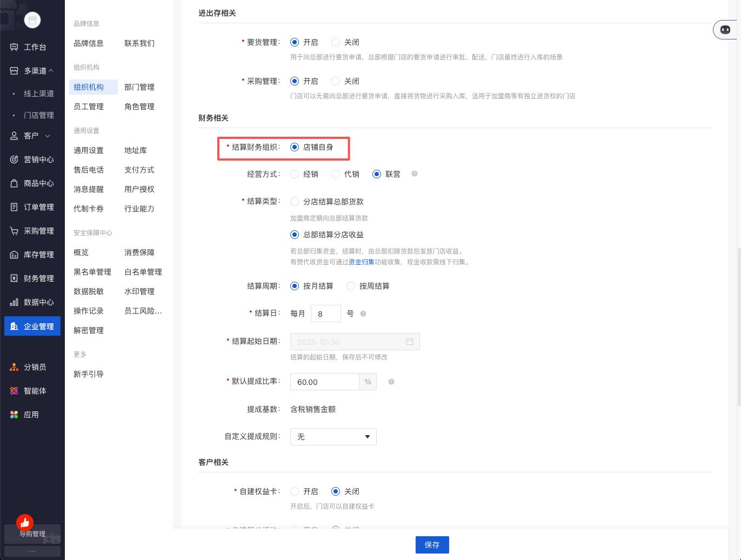Open 员工管理 in settings menu
Screen dimensions: 741x560
point(89,106)
